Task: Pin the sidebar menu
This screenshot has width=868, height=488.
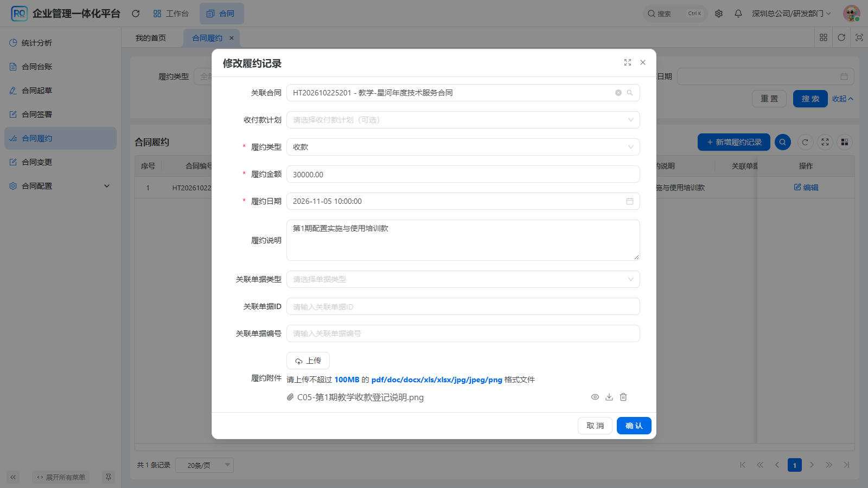Action: point(108,477)
